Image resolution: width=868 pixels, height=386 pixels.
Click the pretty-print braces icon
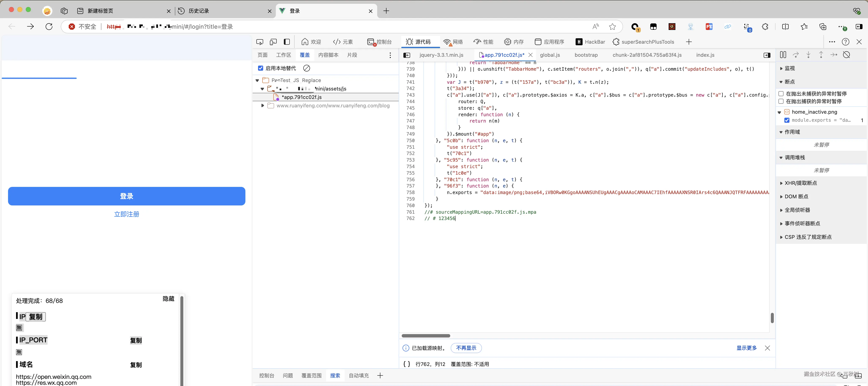click(407, 364)
